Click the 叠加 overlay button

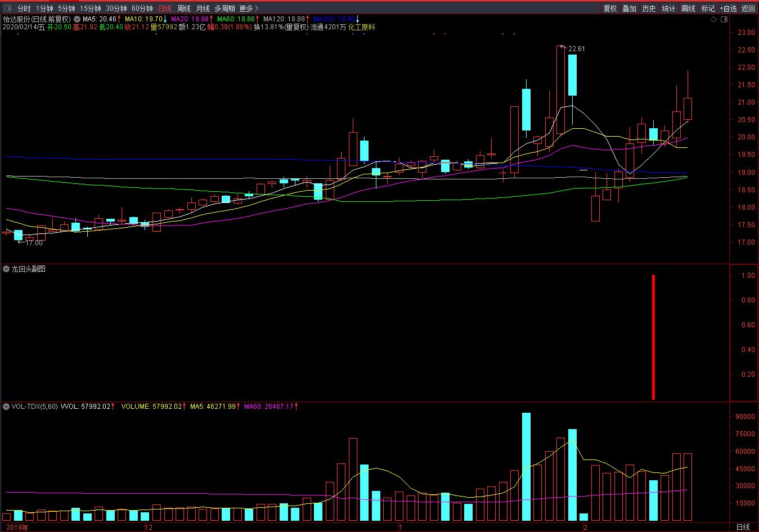(629, 8)
